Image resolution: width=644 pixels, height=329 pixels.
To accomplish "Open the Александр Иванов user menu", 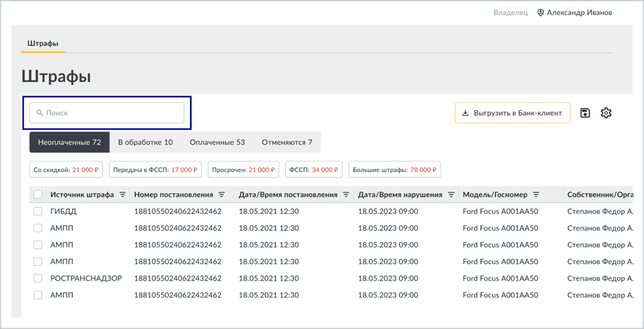I will (x=575, y=12).
